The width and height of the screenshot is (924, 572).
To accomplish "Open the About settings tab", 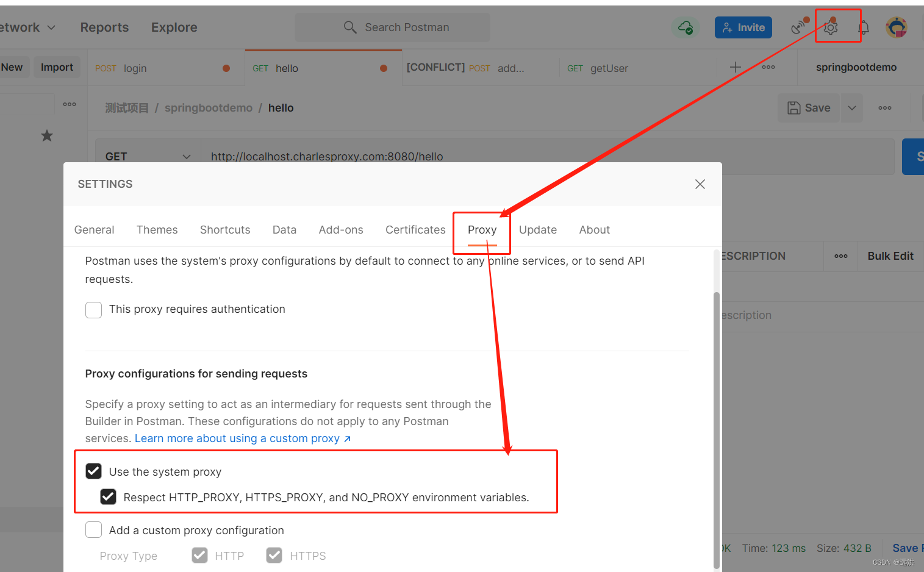I will pyautogui.click(x=595, y=230).
